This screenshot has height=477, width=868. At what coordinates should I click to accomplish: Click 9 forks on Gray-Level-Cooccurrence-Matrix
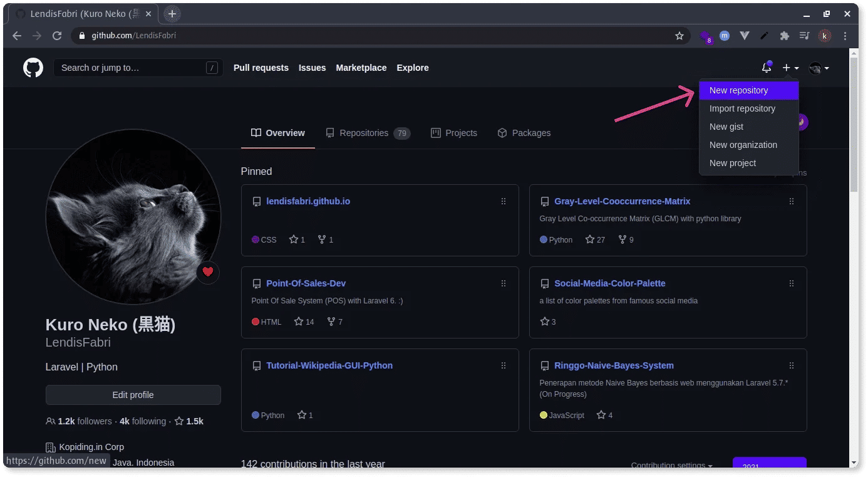tap(626, 239)
